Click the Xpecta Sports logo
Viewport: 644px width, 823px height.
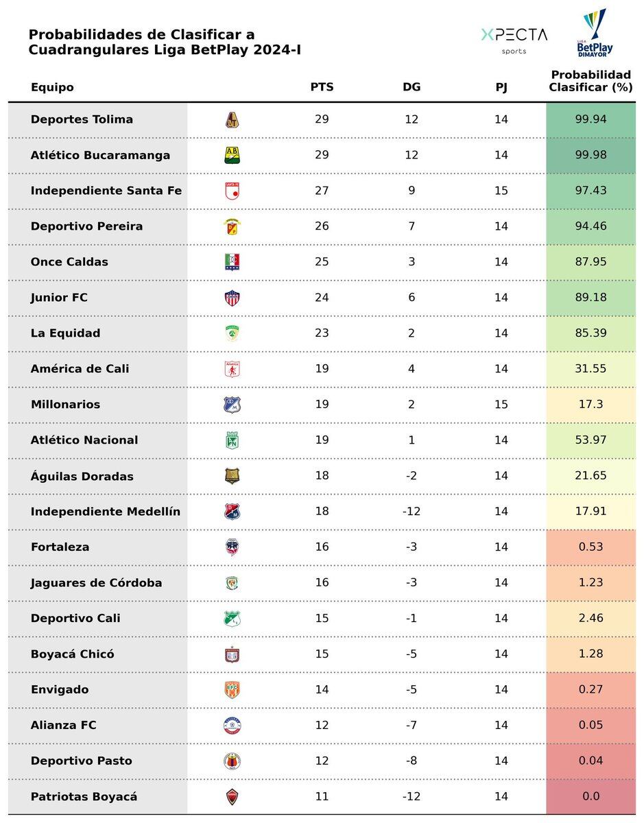[514, 39]
